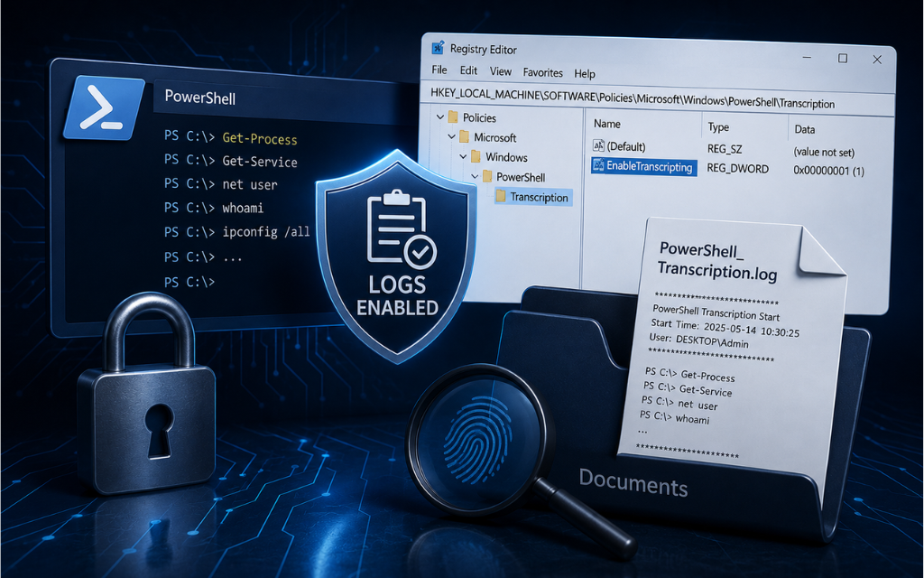
Task: Click the Microsoft folder icon
Action: (464, 137)
